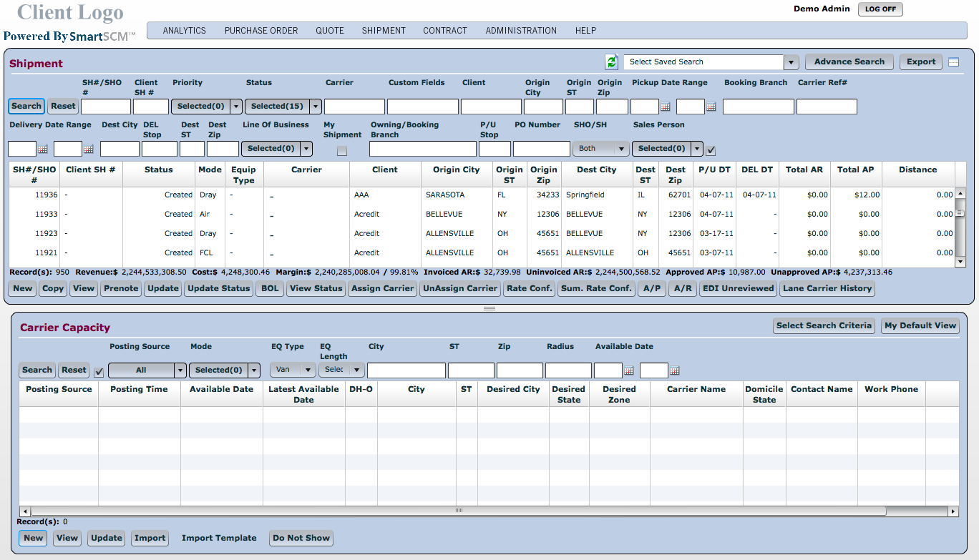
Task: Open the Available Date end calendar
Action: click(x=674, y=371)
